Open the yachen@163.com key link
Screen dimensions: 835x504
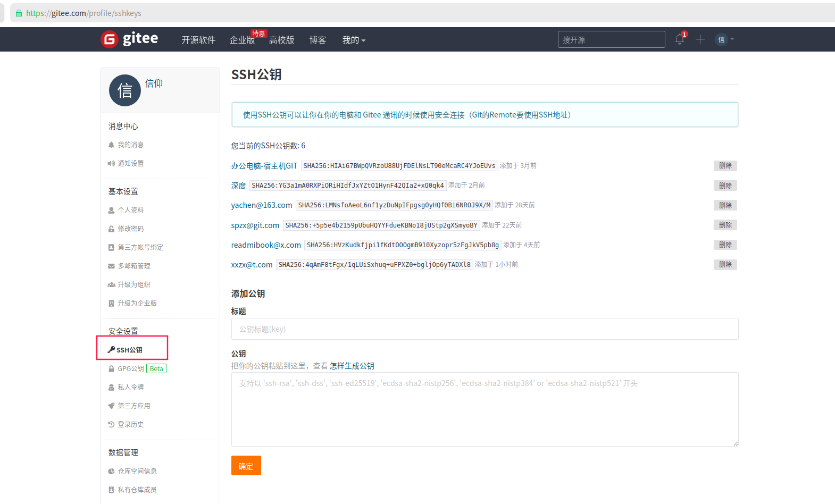tap(262, 205)
